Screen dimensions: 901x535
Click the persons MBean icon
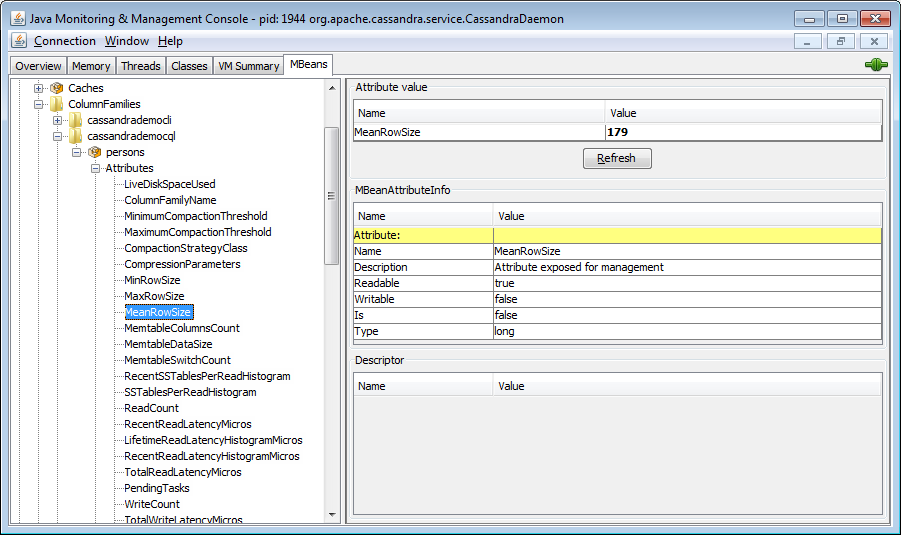coord(95,152)
